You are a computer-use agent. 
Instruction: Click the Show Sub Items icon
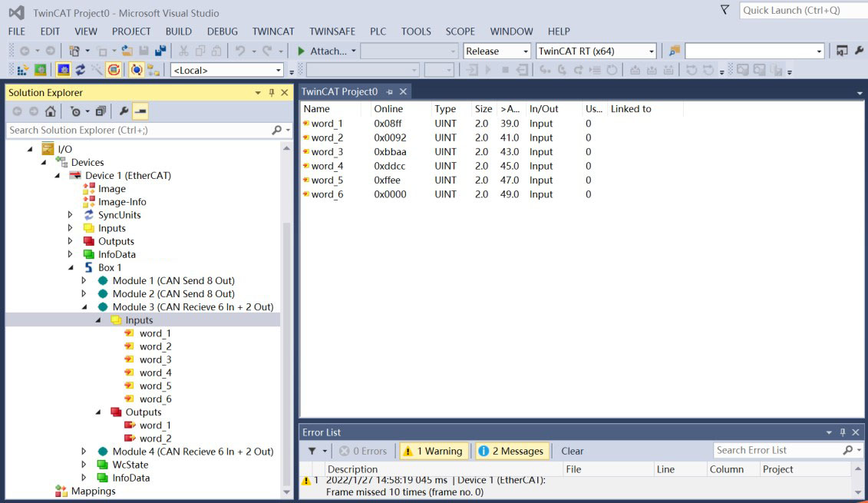[x=153, y=71]
